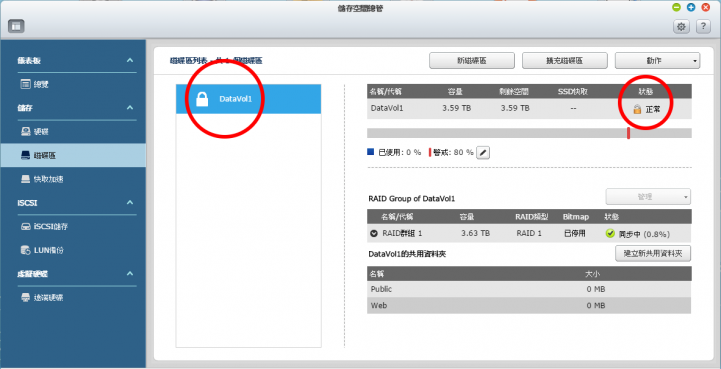
Task: Collapse the iSCSI section chevron
Action: (130, 202)
